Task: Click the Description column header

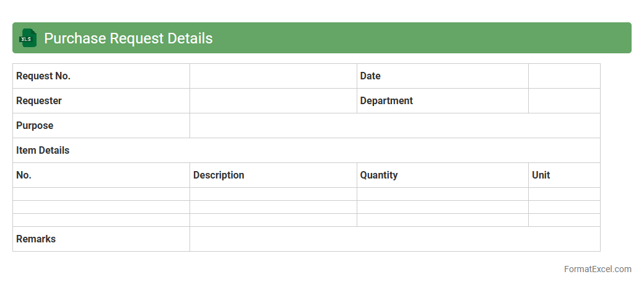Action: coord(219,175)
